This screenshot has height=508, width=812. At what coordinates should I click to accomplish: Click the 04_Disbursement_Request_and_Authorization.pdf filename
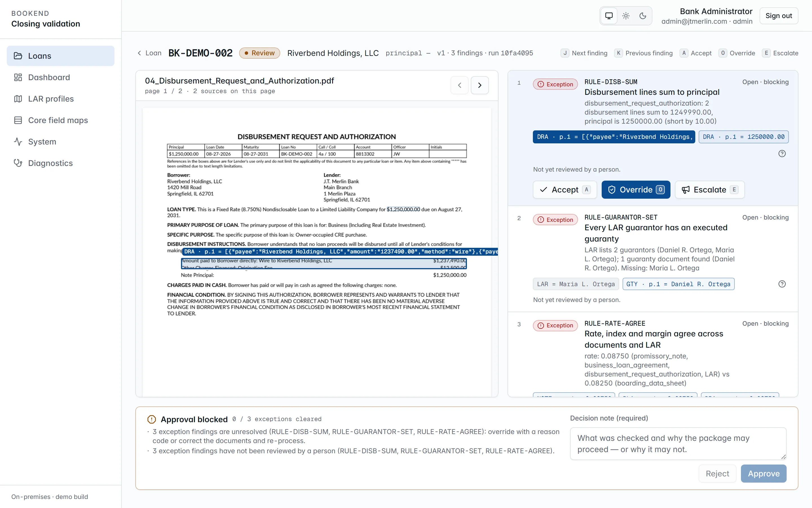(x=239, y=81)
